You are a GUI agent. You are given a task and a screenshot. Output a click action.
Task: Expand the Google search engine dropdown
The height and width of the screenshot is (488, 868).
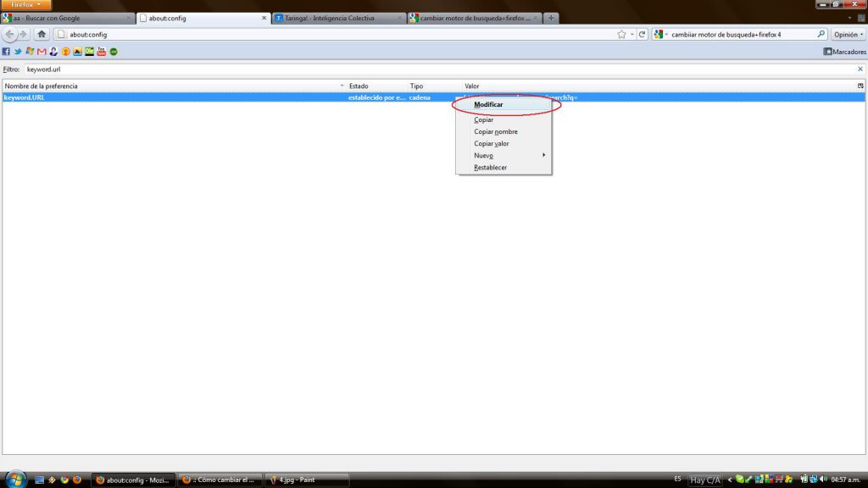[660, 35]
